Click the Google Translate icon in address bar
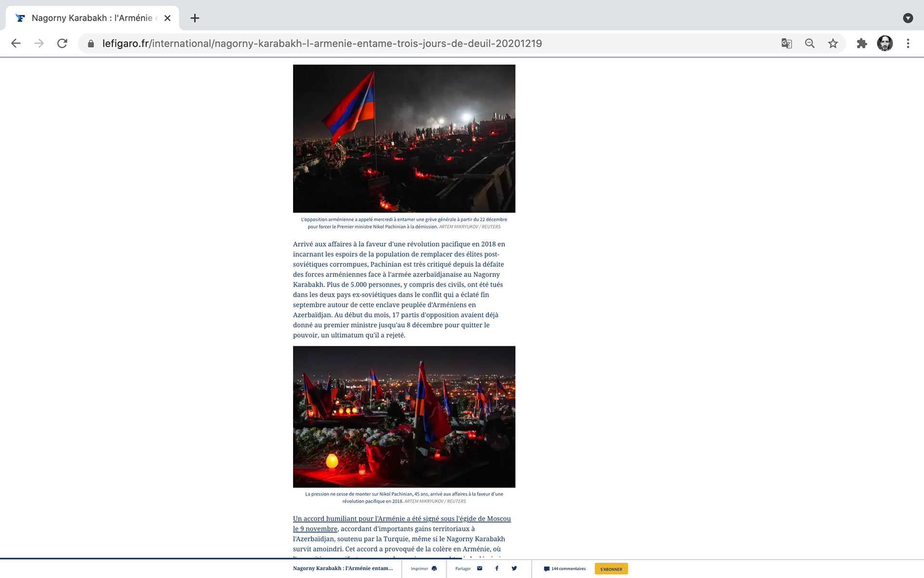The height and width of the screenshot is (578, 924). click(x=786, y=43)
